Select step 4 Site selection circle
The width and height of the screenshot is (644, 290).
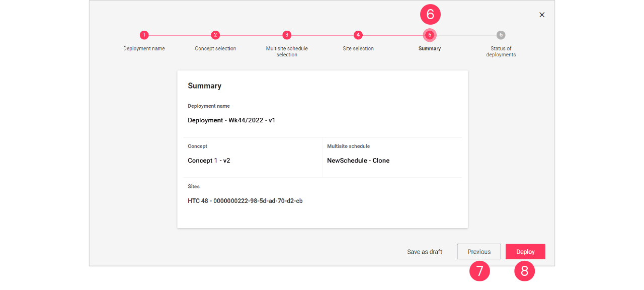point(358,35)
